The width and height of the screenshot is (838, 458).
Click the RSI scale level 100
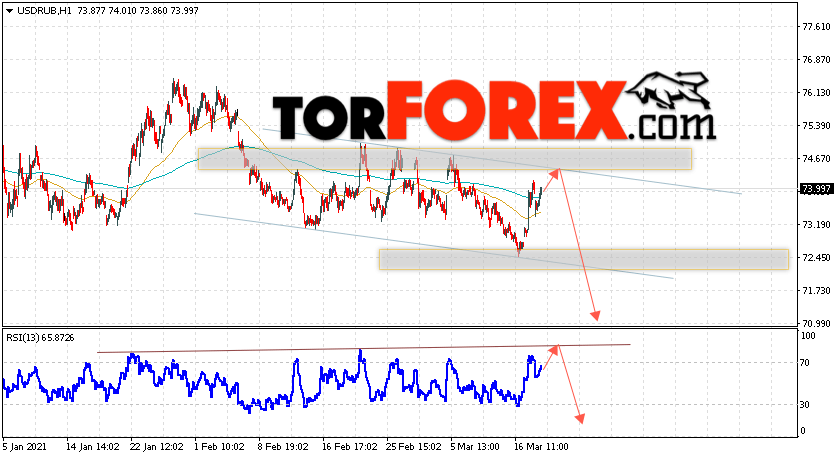(x=809, y=336)
